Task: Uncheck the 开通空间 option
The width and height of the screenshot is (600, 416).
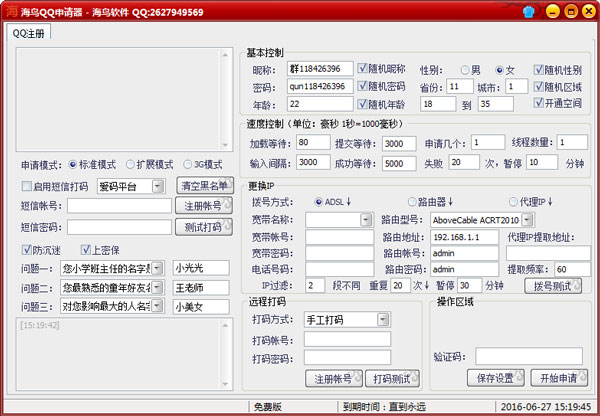Action: [539, 103]
